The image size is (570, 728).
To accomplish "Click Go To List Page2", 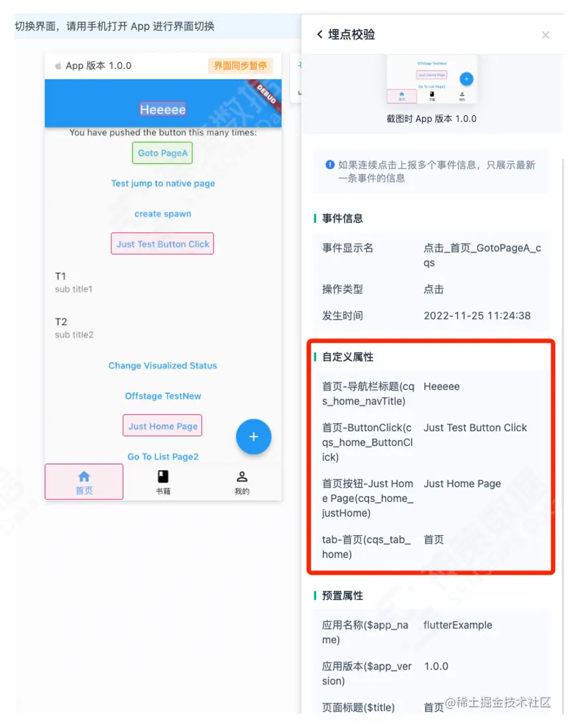I will point(163,456).
